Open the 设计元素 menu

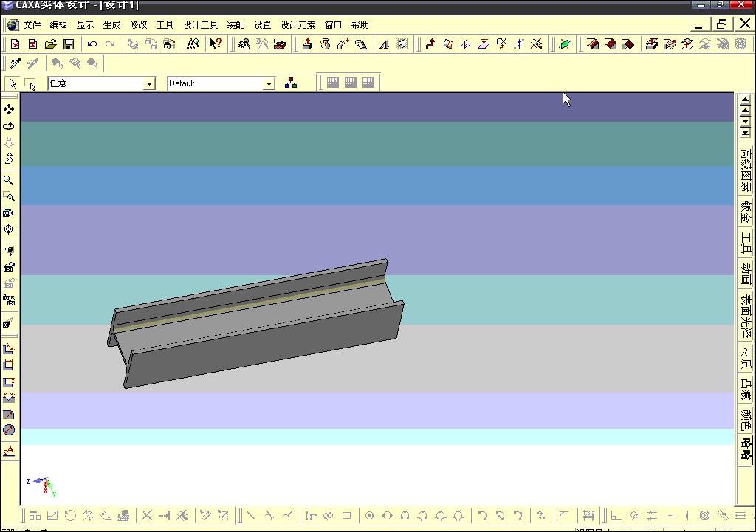(x=298, y=25)
